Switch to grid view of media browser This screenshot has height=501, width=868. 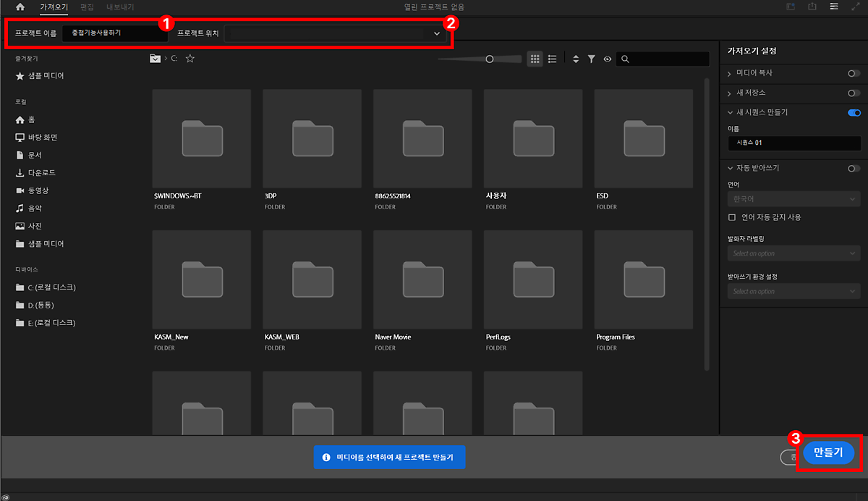pyautogui.click(x=535, y=59)
